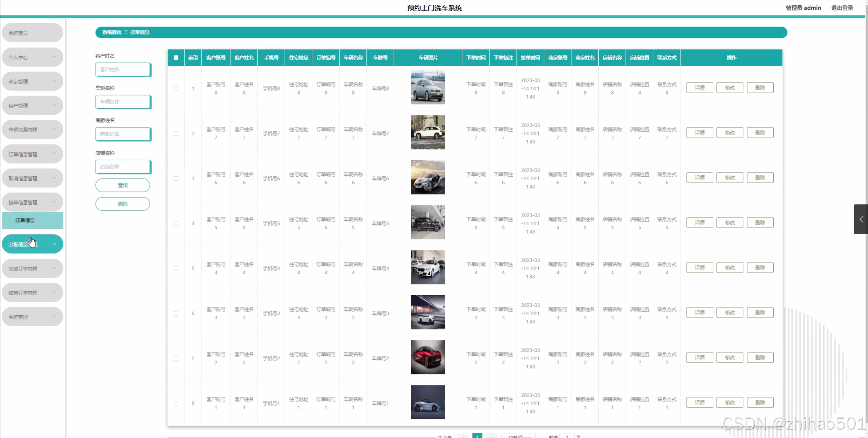Click the collapse arrow panel on right edge

(x=861, y=219)
